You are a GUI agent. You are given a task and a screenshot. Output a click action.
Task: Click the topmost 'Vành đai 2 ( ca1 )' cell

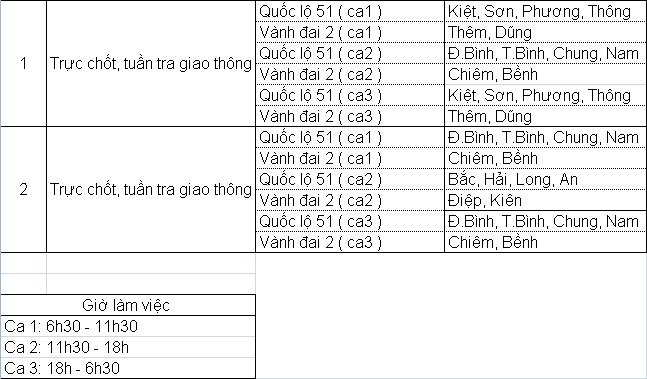pyautogui.click(x=350, y=32)
